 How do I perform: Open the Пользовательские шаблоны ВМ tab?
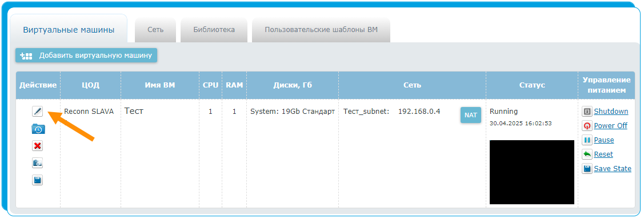pos(321,30)
